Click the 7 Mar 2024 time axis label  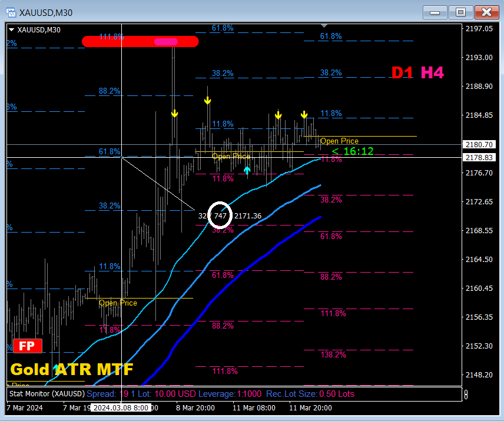point(24,408)
